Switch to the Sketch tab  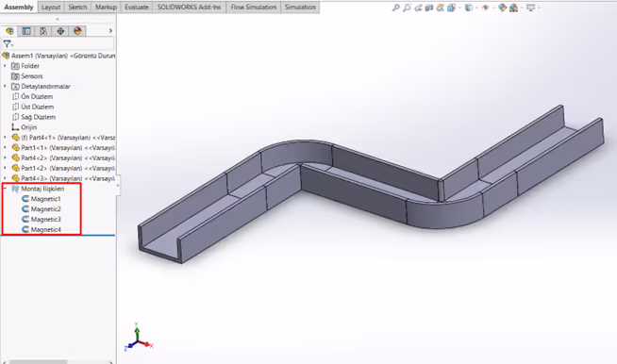click(x=77, y=8)
